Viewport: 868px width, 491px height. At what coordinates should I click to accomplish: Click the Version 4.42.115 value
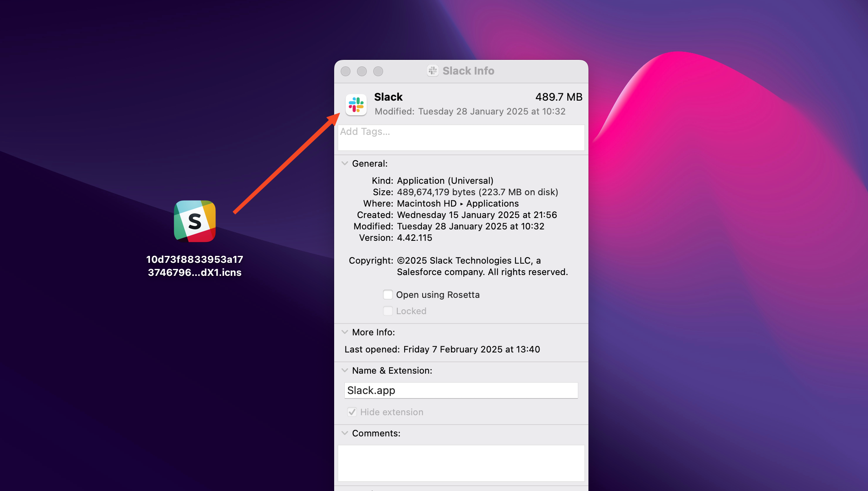pos(414,238)
